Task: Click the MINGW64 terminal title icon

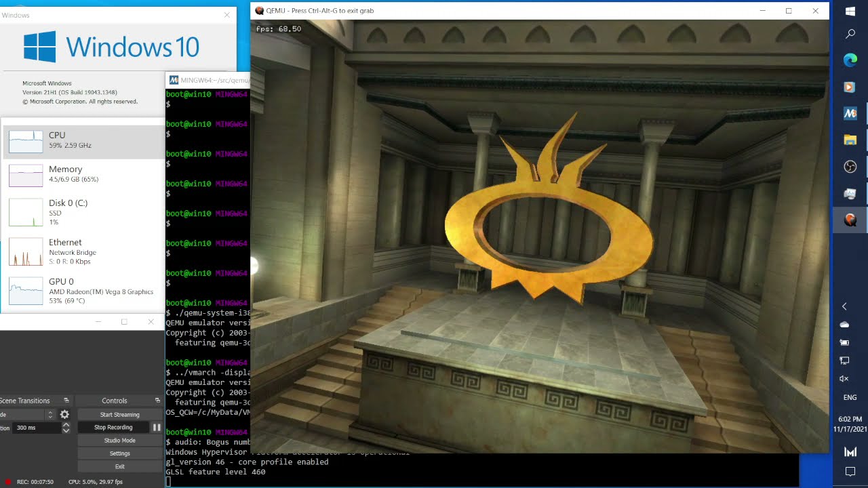Action: point(174,80)
